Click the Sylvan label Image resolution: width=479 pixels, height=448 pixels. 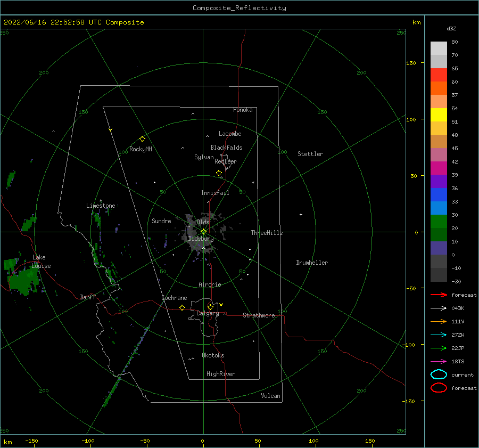(x=204, y=157)
